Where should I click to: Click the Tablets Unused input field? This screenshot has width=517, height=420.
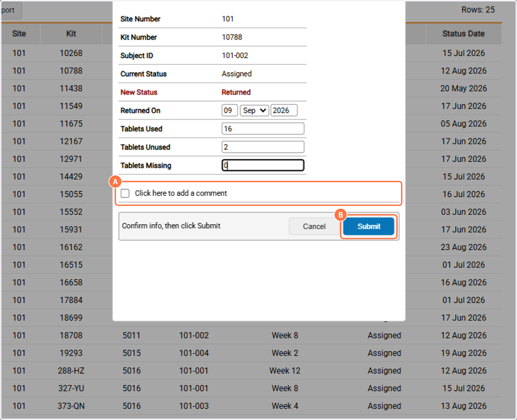click(263, 147)
